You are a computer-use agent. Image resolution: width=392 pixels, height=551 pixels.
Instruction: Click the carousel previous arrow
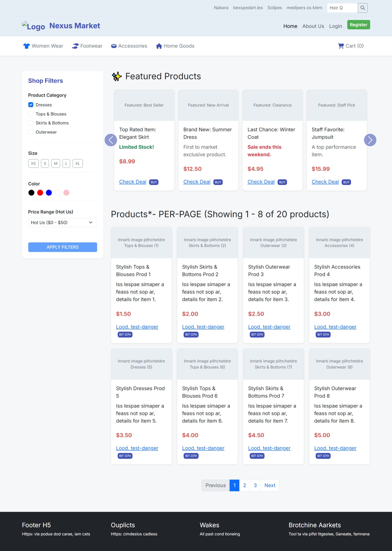[111, 140]
